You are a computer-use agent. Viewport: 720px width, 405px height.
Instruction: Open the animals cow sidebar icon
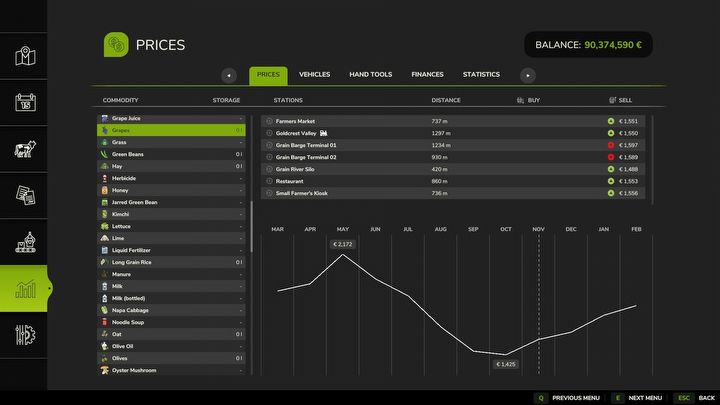coord(25,149)
